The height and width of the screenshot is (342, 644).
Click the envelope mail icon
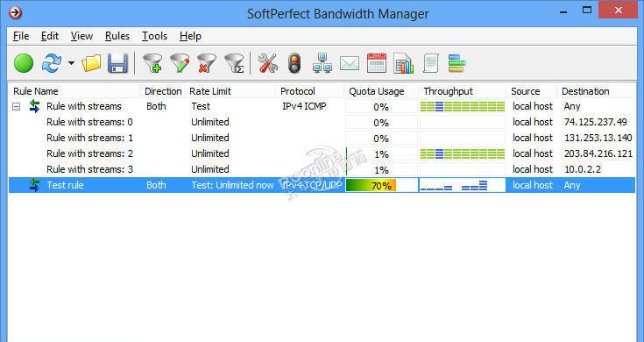[x=350, y=64]
